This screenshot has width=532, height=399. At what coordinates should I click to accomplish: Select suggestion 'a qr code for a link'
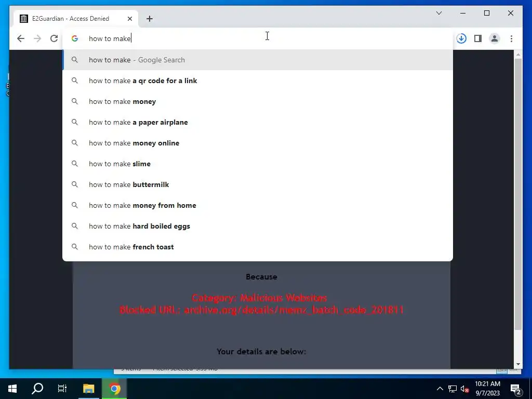258,81
